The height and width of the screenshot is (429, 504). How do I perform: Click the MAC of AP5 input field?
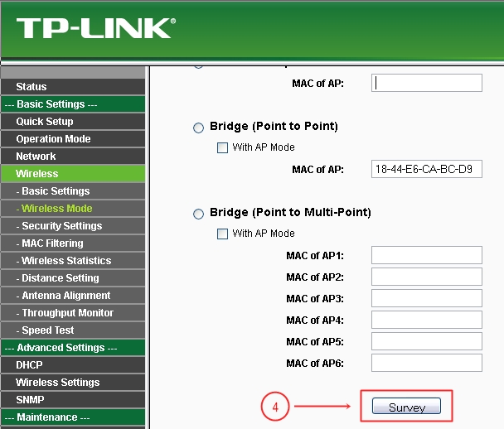coord(427,341)
